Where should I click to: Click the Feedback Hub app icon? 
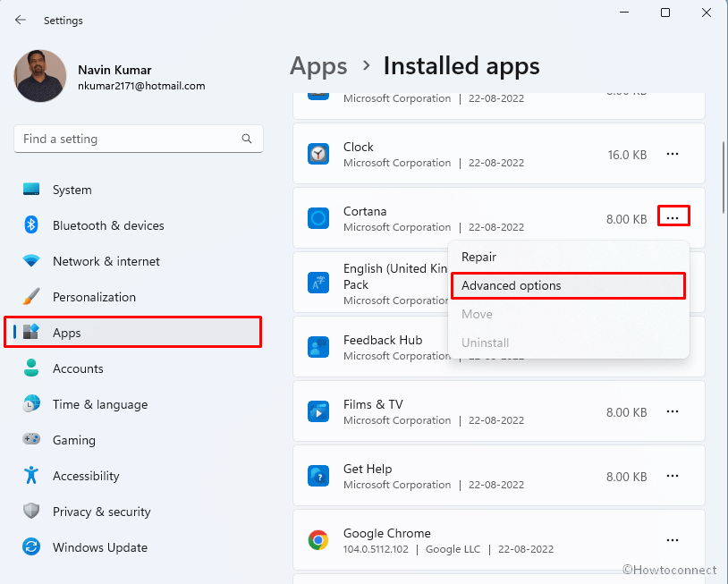pyautogui.click(x=318, y=347)
